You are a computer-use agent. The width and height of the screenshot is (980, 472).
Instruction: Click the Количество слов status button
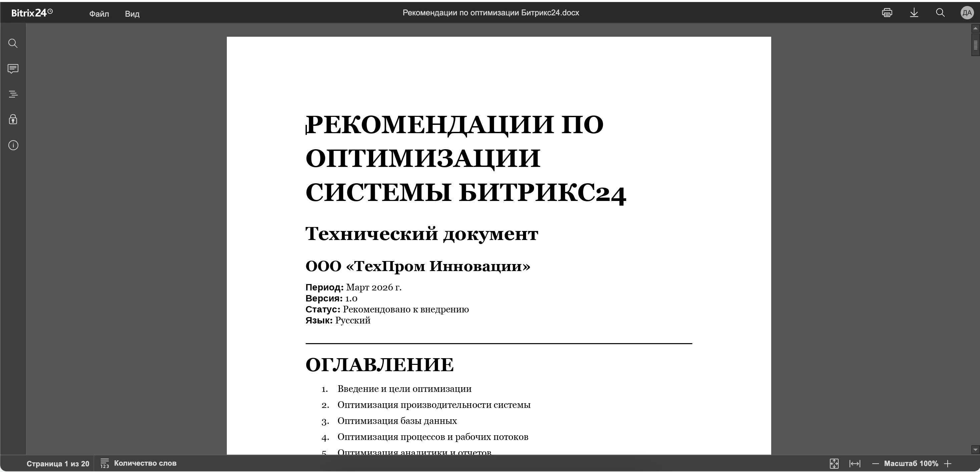[145, 463]
